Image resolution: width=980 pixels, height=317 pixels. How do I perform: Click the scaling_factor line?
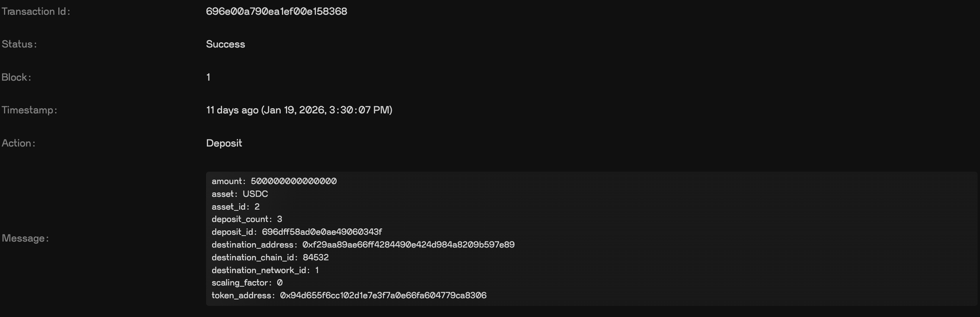(247, 283)
